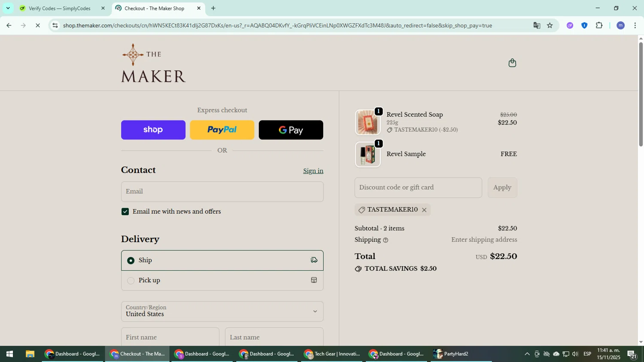Show hidden system tray icons

click(527, 354)
